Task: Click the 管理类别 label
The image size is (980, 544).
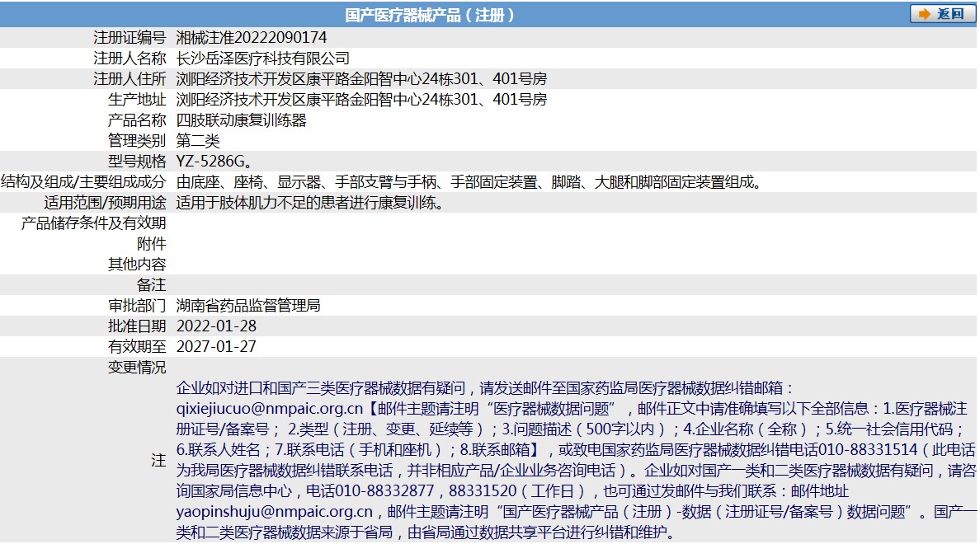Action: 137,140
